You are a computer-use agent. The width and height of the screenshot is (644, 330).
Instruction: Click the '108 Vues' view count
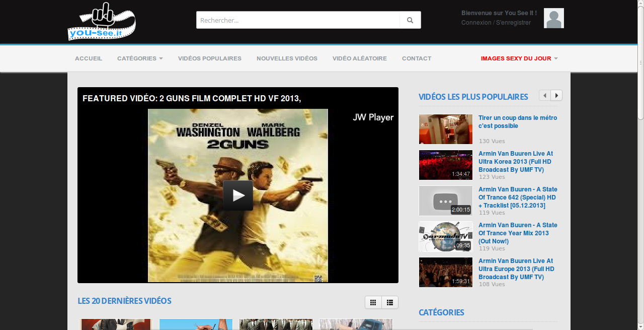point(492,284)
